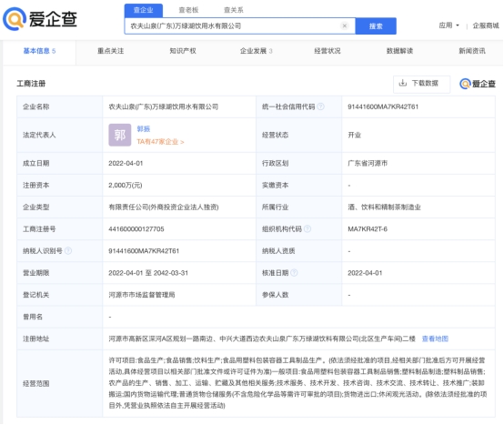Clear the search box with the X icon
The width and height of the screenshot is (504, 425).
[x=344, y=25]
